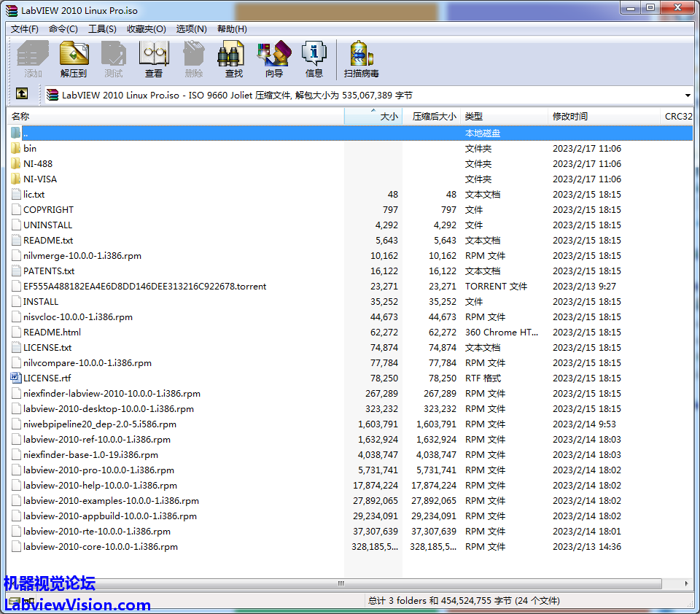Viewport: 700px width, 614px height.
Task: Click the horizontal scrollbar thumb
Action: point(340,583)
